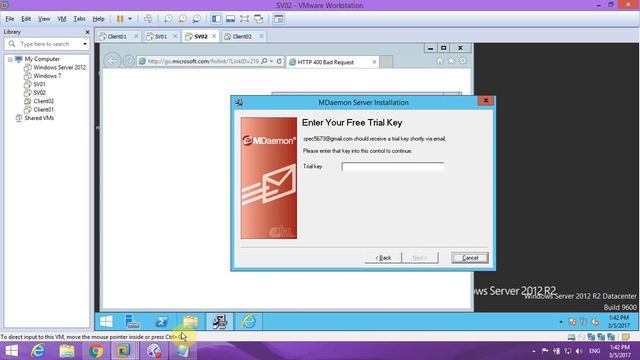Click the IE favorites star icon

[x=451, y=60]
